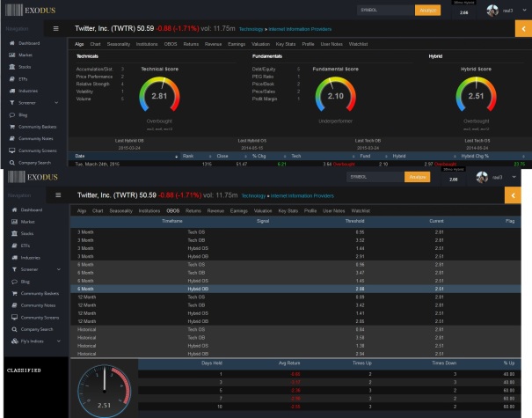Screen dimensions: 532x418
Task: Select highlighted 6 Month Hybrid OB row
Action: (x=295, y=289)
